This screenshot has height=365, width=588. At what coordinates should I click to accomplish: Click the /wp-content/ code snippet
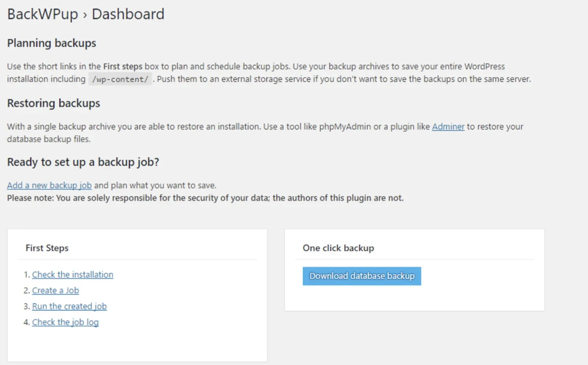point(120,80)
